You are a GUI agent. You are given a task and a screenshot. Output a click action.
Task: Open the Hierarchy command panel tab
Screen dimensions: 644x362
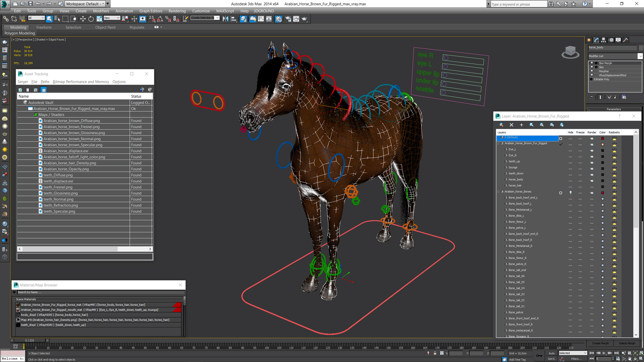tap(603, 40)
